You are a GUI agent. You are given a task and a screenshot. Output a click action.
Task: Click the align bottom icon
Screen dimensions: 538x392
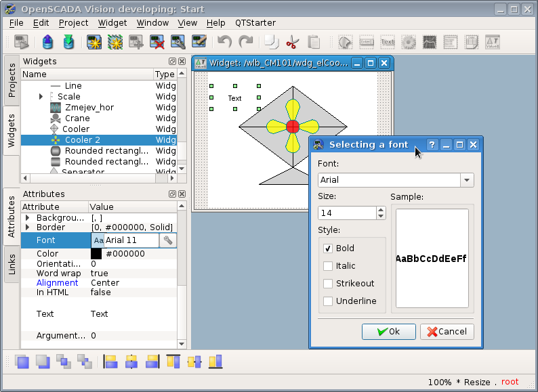click(x=215, y=362)
